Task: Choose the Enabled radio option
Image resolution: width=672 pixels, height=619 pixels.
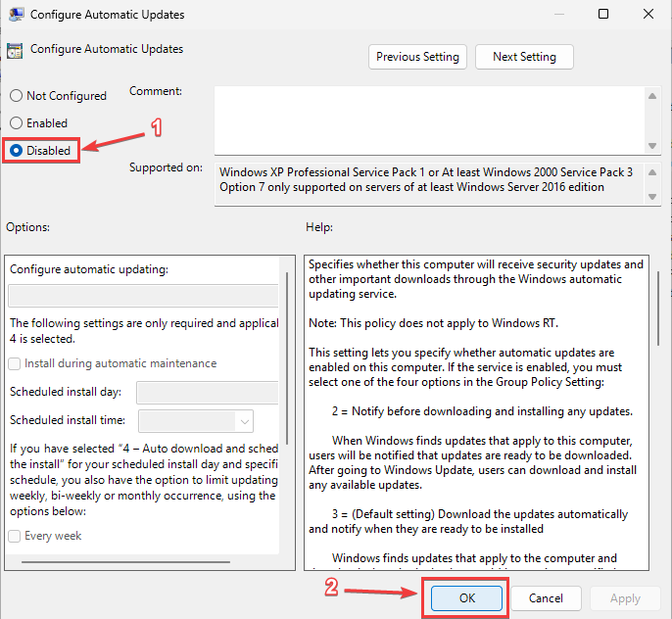Action: point(16,123)
